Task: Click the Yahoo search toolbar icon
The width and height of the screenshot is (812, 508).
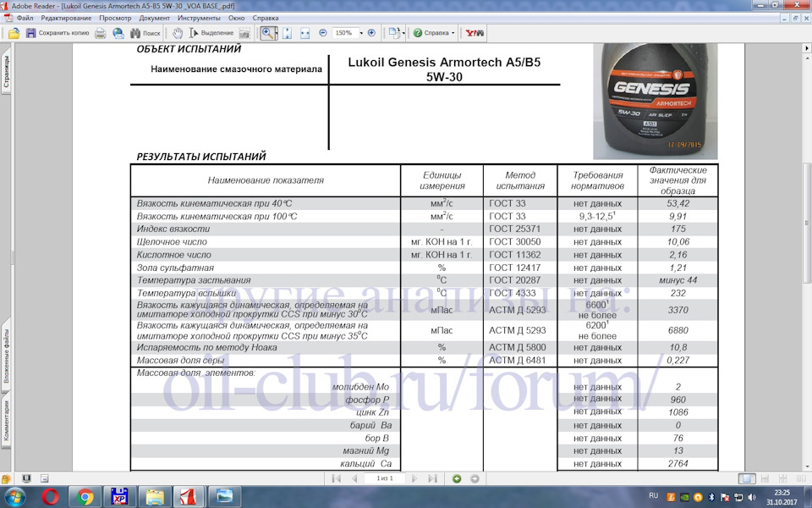Action: [475, 33]
